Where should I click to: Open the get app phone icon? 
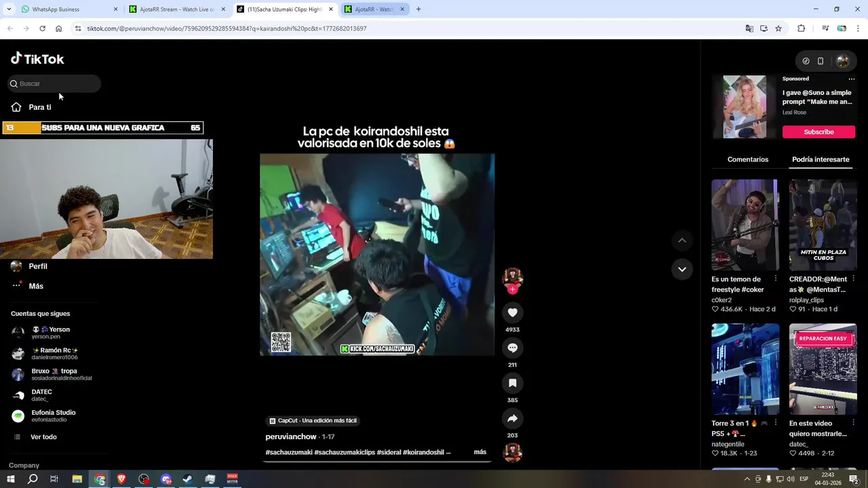(x=821, y=61)
